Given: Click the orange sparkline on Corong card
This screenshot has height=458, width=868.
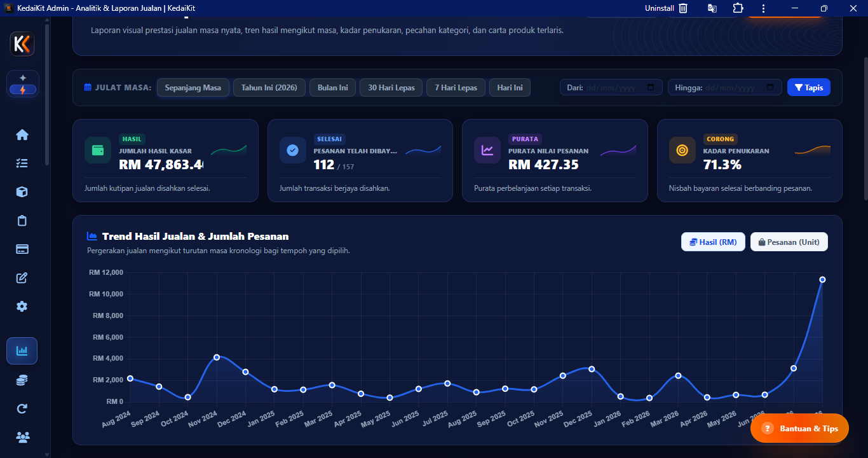Looking at the screenshot, I should point(813,149).
